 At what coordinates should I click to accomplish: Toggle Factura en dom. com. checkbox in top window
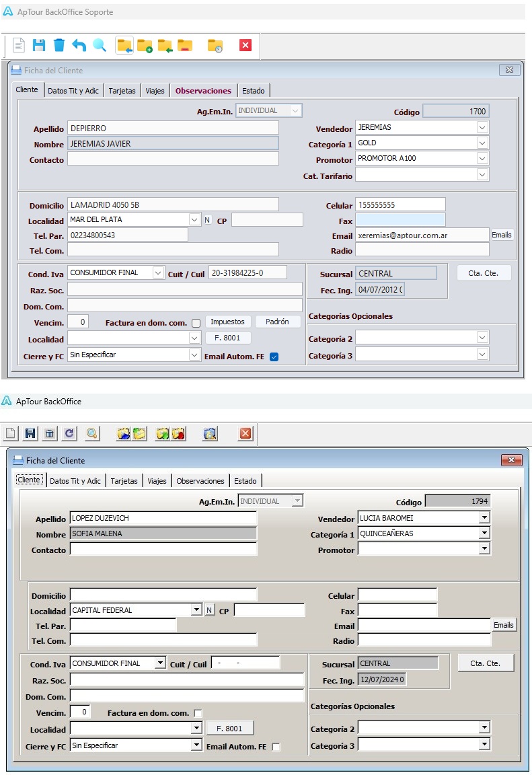point(196,323)
